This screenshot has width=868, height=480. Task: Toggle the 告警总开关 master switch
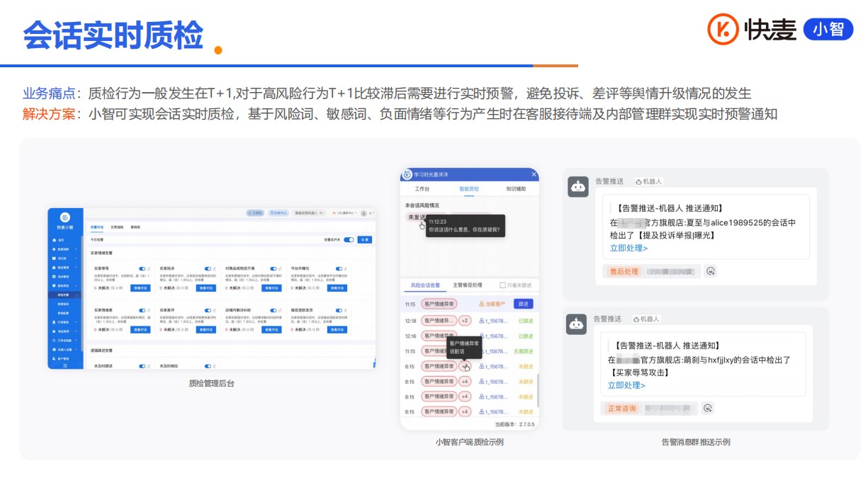[349, 239]
